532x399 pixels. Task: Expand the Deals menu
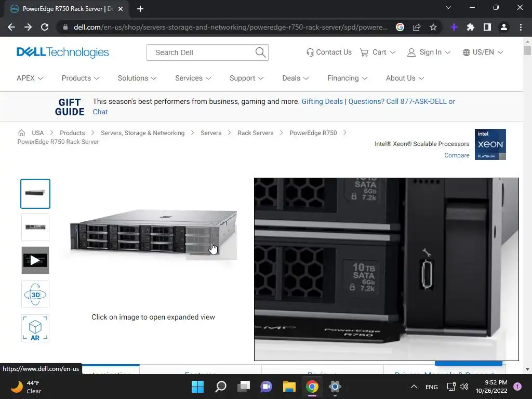pyautogui.click(x=295, y=78)
